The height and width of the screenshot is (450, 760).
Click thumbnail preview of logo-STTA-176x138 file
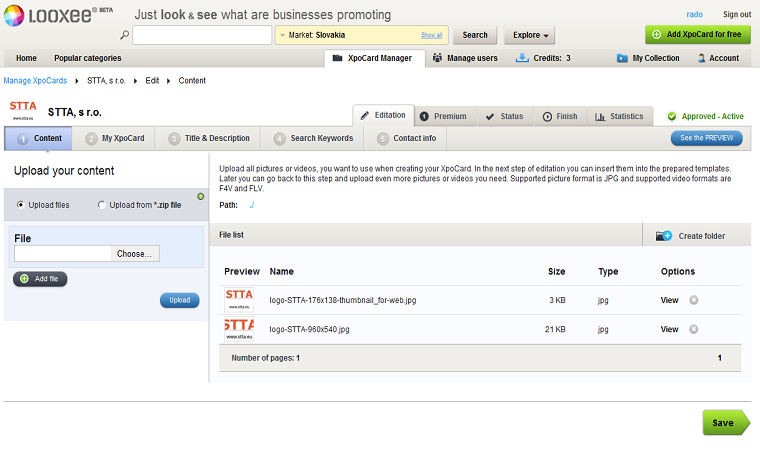pyautogui.click(x=239, y=300)
